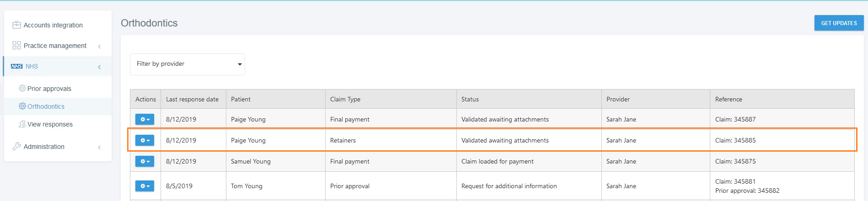Open the Filter by provider dropdown
The width and height of the screenshot is (868, 201).
point(188,64)
